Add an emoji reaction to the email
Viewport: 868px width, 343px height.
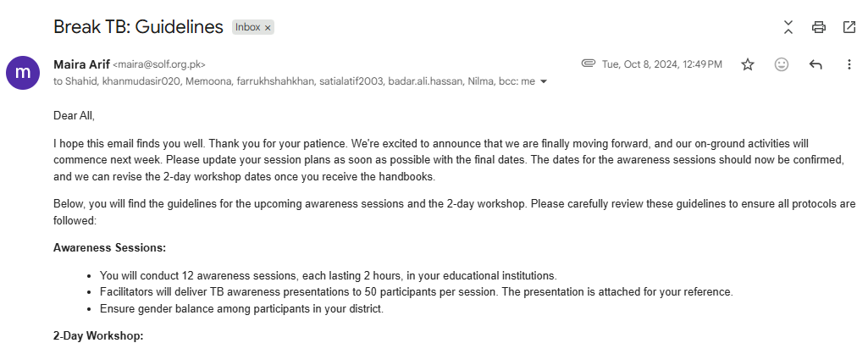click(x=781, y=64)
